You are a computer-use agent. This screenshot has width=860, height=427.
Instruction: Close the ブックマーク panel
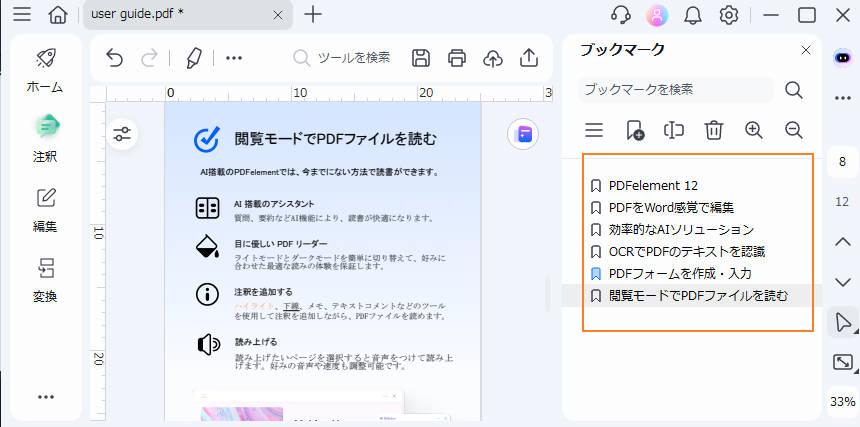pyautogui.click(x=806, y=50)
